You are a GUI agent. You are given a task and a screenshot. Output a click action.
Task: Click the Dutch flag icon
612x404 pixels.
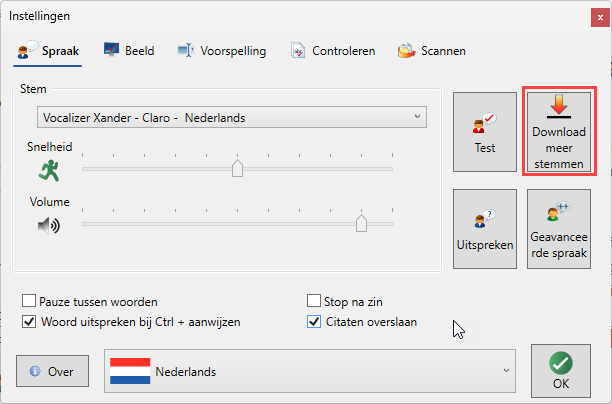[x=130, y=372]
